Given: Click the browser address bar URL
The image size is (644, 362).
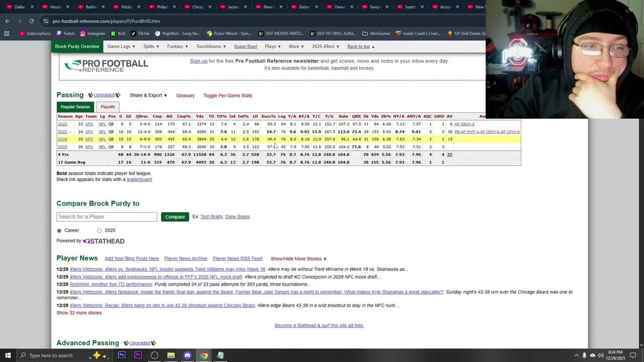Looking at the screenshot, I should point(106,21).
